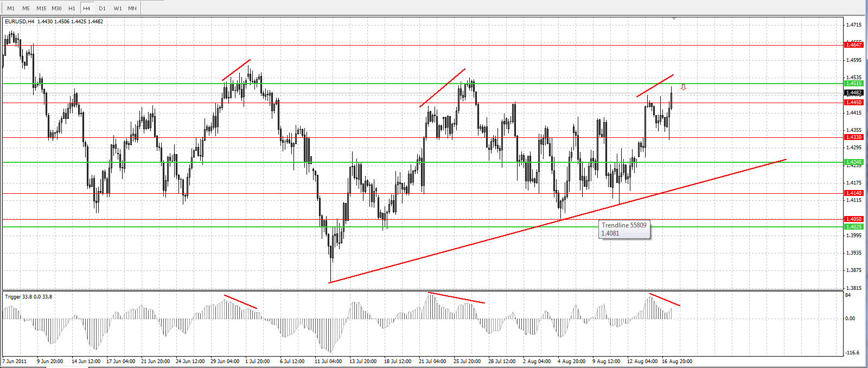
Task: Click the red 1.4050 price level label
Action: coord(854,219)
